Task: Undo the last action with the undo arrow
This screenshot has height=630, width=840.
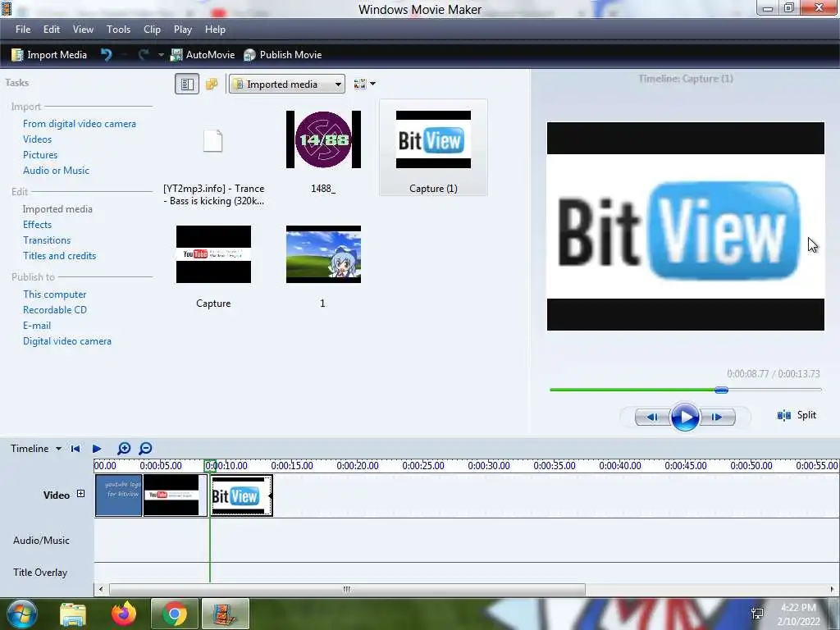Action: pos(106,55)
